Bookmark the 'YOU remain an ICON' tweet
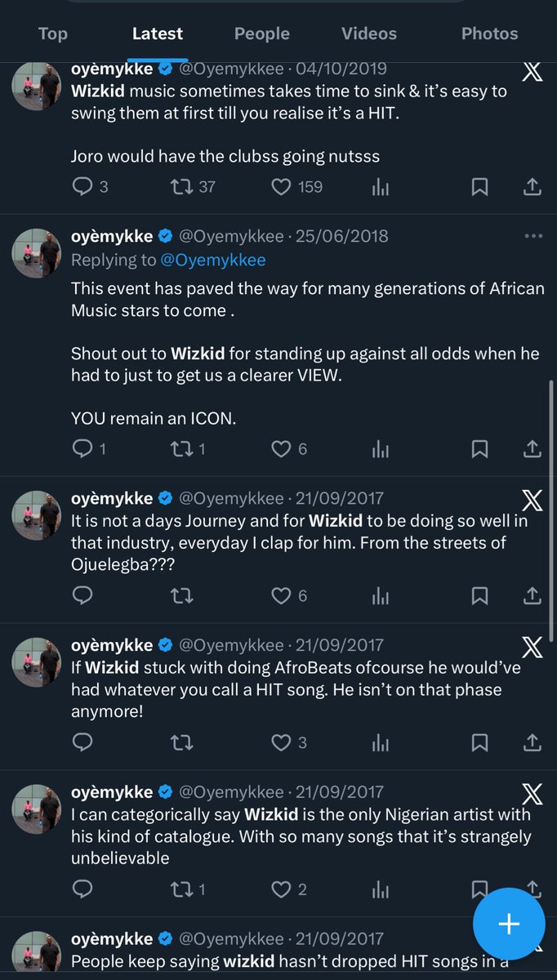The image size is (557, 980). coord(480,448)
